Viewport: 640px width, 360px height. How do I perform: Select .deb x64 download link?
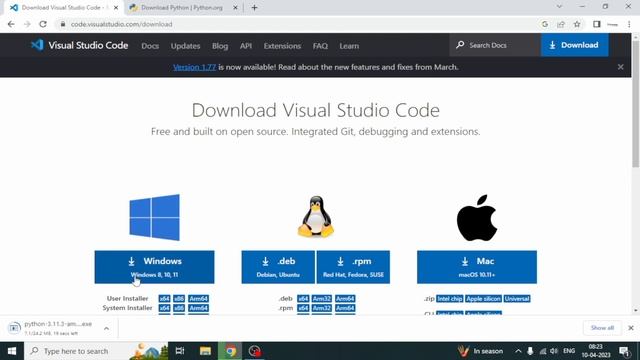pyautogui.click(x=303, y=298)
